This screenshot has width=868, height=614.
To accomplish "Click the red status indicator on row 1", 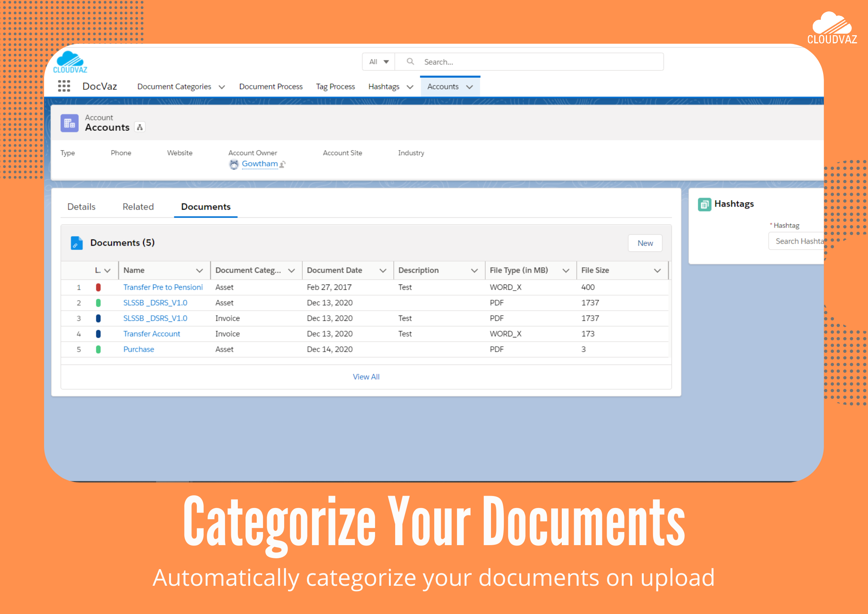I will point(98,287).
